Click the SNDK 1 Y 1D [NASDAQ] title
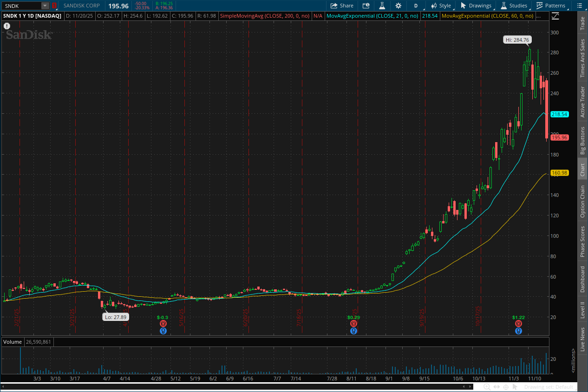The image size is (588, 392). [33, 16]
